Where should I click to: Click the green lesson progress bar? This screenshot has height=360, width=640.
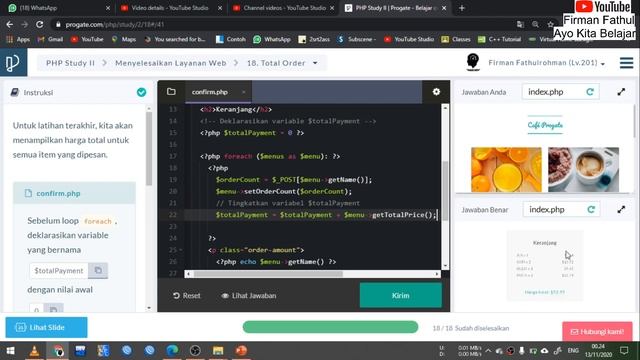pos(330,327)
